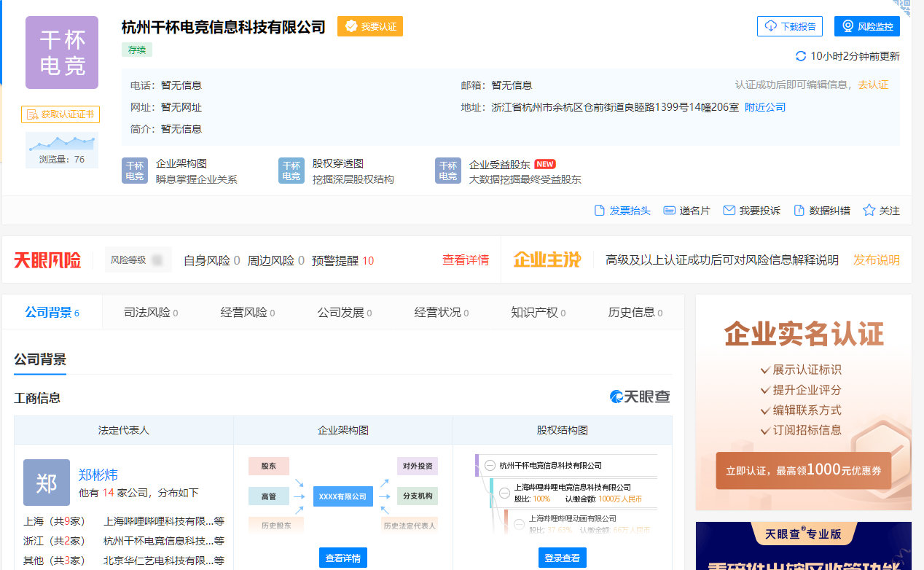924x570 pixels.
Task: Click the 股权穿透图 icon tile
Action: click(291, 171)
